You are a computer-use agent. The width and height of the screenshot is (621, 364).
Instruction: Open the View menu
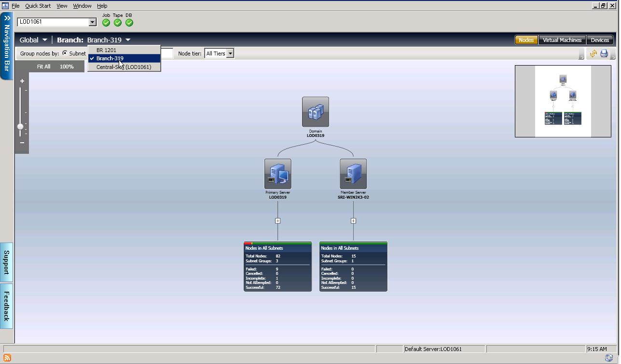click(62, 6)
